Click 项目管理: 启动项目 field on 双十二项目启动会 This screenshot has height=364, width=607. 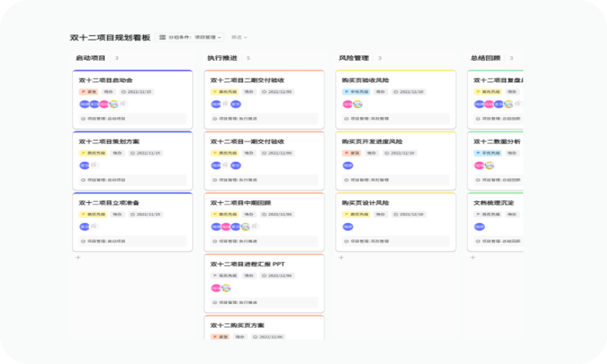click(x=132, y=118)
